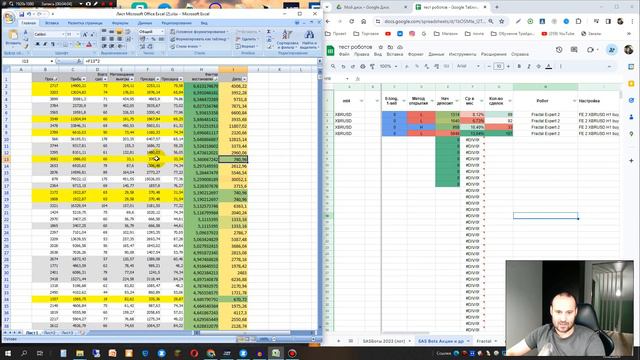
Task: Click add sheet plus in Google Sheets
Action: (338, 341)
